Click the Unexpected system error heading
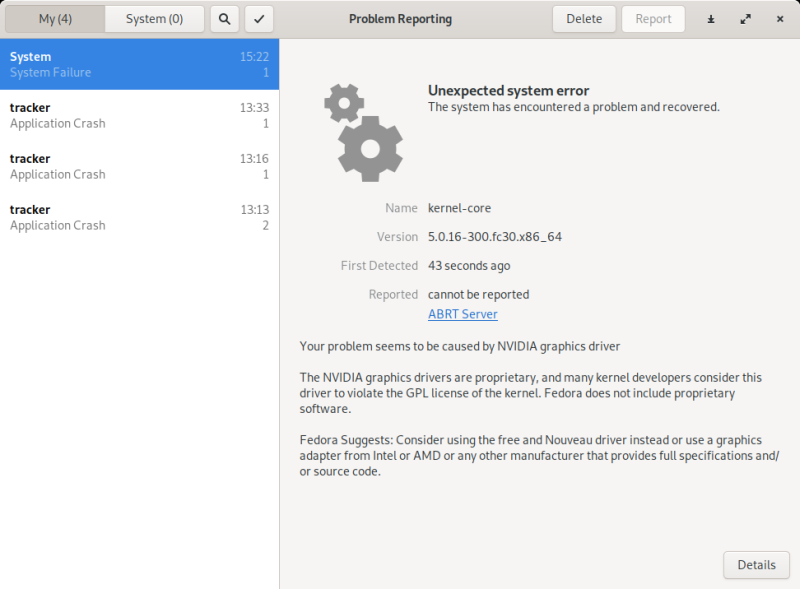The image size is (800, 589). (508, 91)
